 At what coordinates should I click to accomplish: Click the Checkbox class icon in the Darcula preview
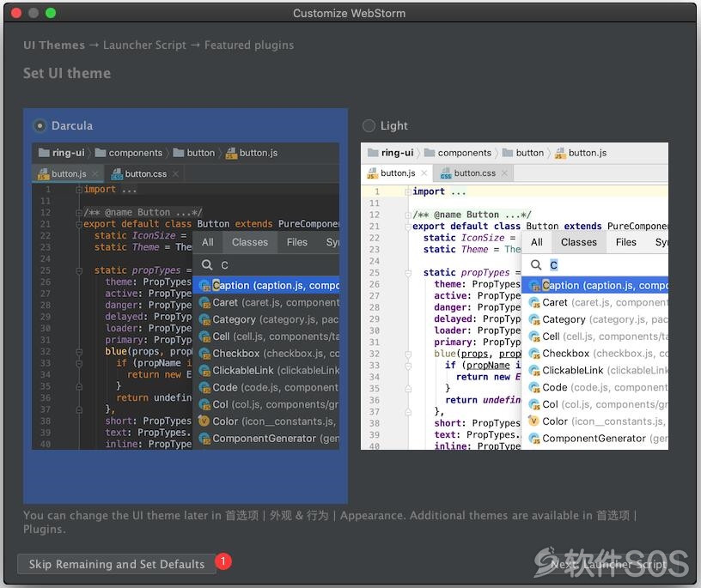(204, 354)
